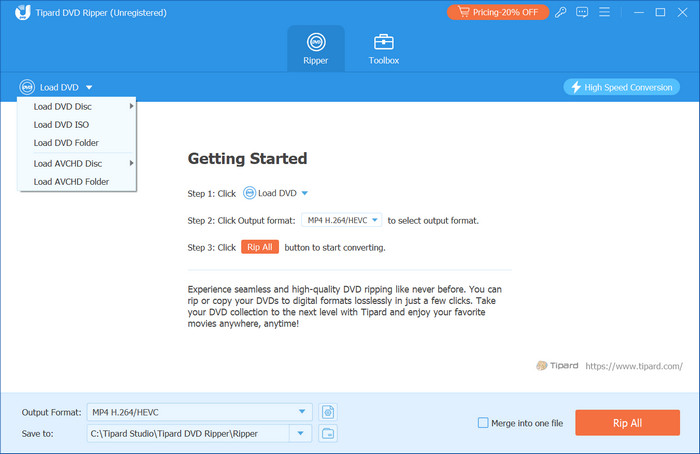Choose Load DVD Disc menu entry
The width and height of the screenshot is (700, 454).
(x=77, y=107)
